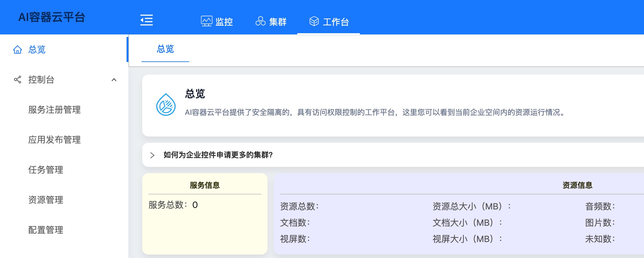Click the 文档数: label

[x=295, y=223]
